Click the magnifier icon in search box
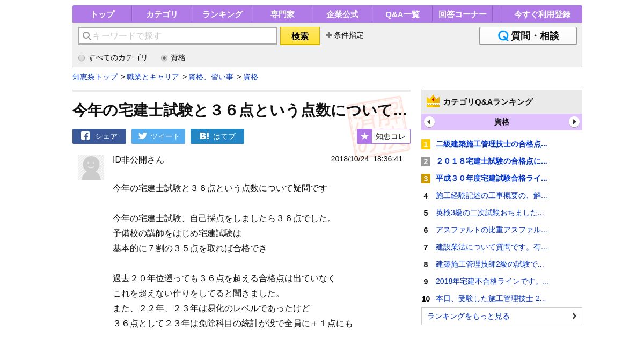 tap(87, 36)
